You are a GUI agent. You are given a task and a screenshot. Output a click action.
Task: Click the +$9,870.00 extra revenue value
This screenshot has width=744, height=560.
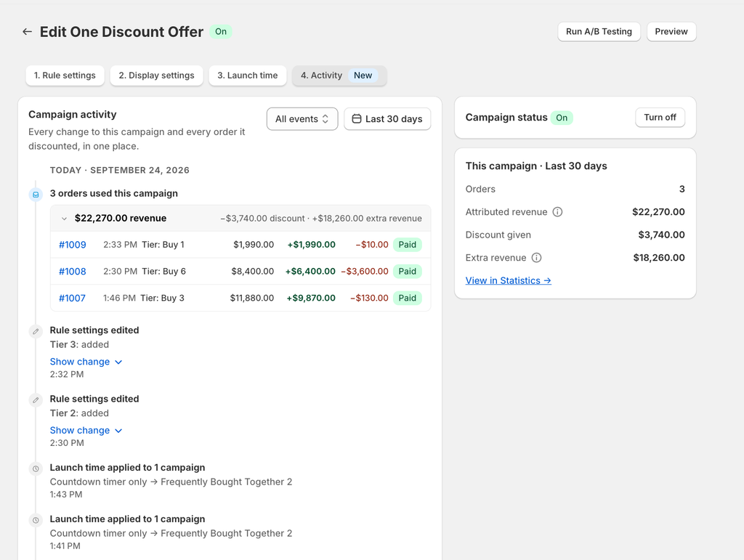[311, 299]
